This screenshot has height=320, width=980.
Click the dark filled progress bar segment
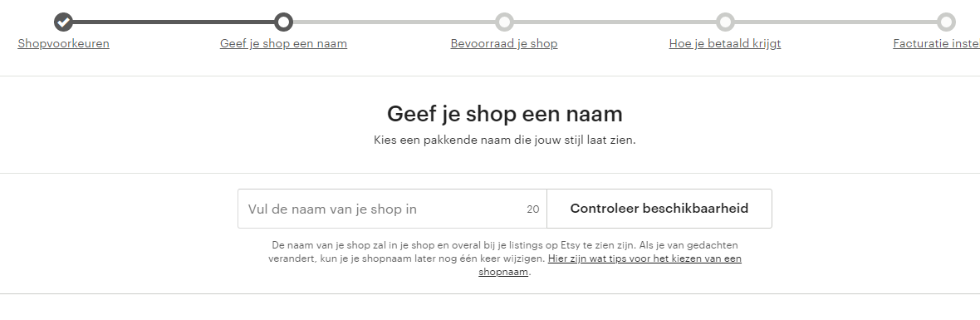174,22
